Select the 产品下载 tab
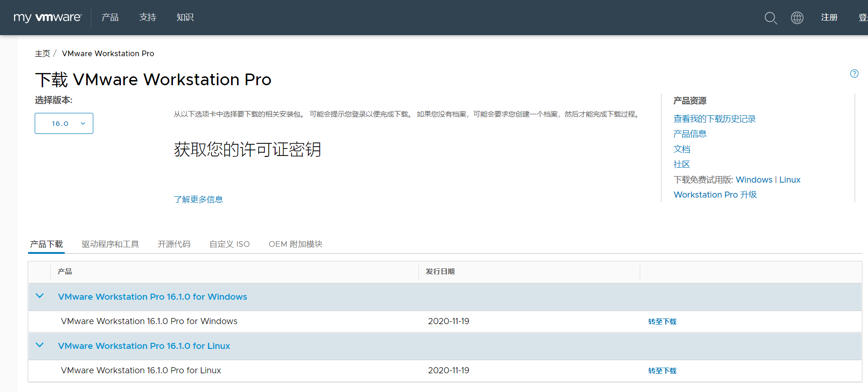868x392 pixels. (46, 244)
